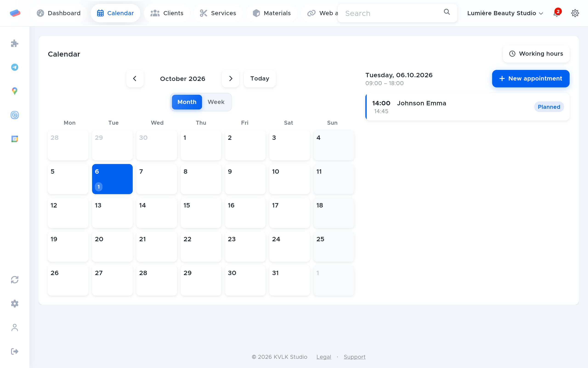Open the Legal footer link

tap(324, 357)
